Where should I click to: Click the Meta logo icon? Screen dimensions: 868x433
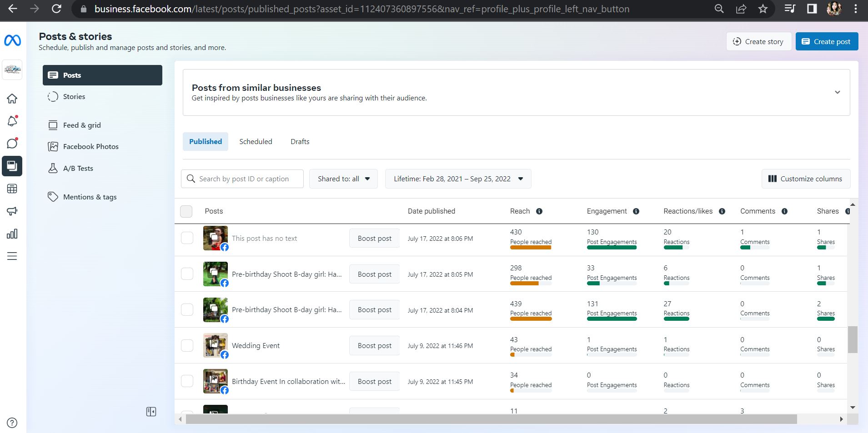pyautogui.click(x=12, y=40)
